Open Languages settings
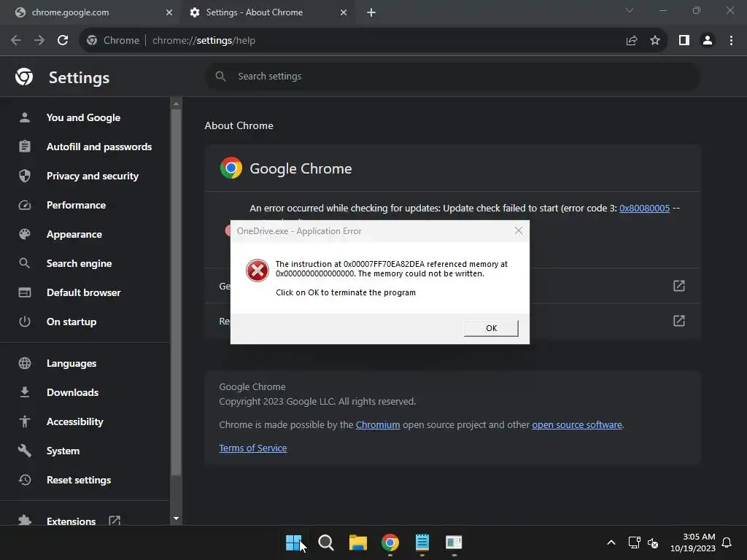 (x=71, y=363)
